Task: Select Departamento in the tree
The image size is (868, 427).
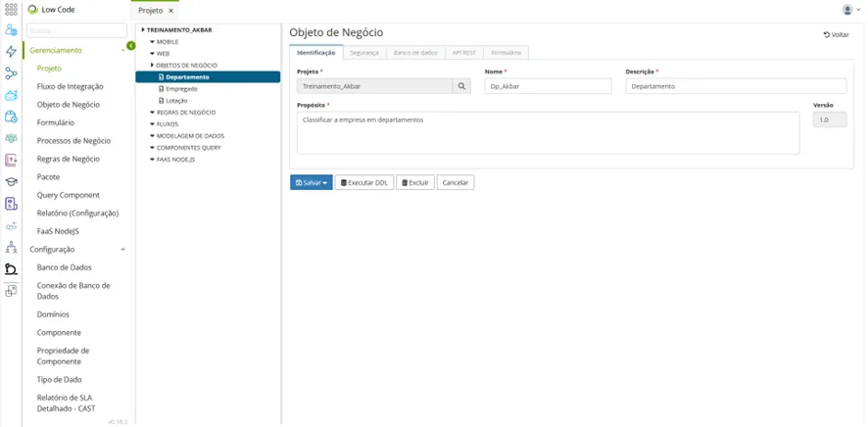Action: [208, 77]
